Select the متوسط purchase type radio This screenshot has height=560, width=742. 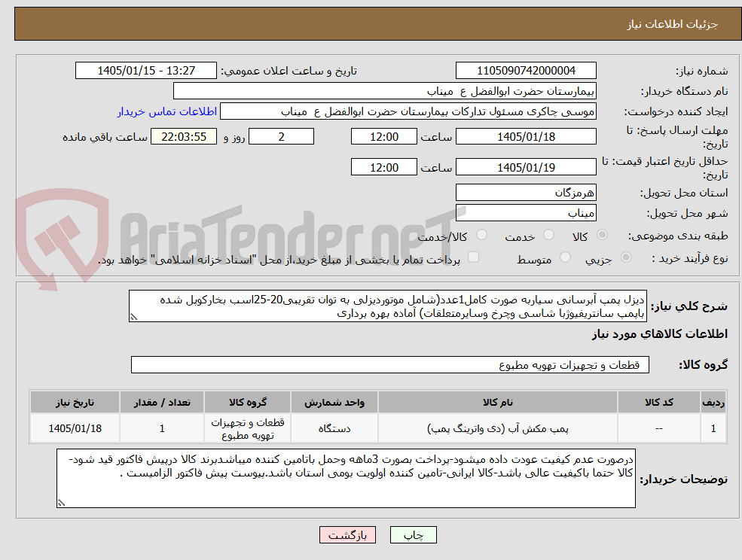click(x=565, y=257)
